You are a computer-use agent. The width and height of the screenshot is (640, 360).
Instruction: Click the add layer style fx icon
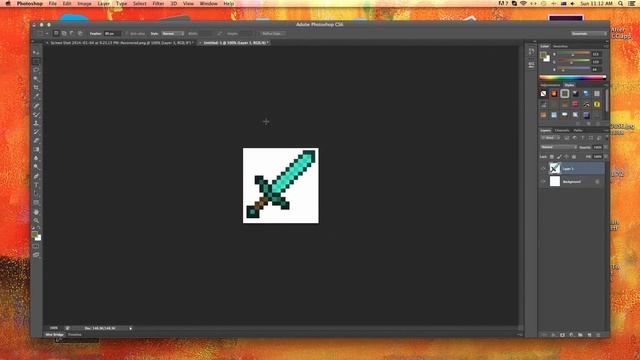[553, 335]
